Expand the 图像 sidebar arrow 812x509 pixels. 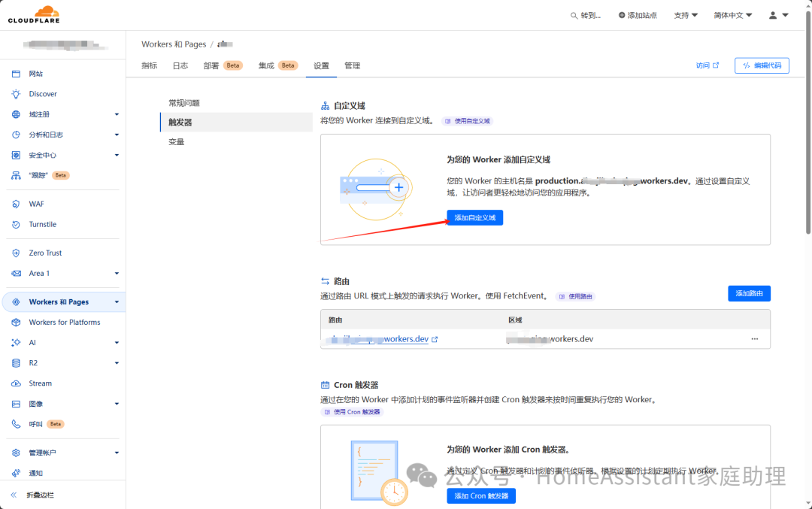pyautogui.click(x=117, y=404)
